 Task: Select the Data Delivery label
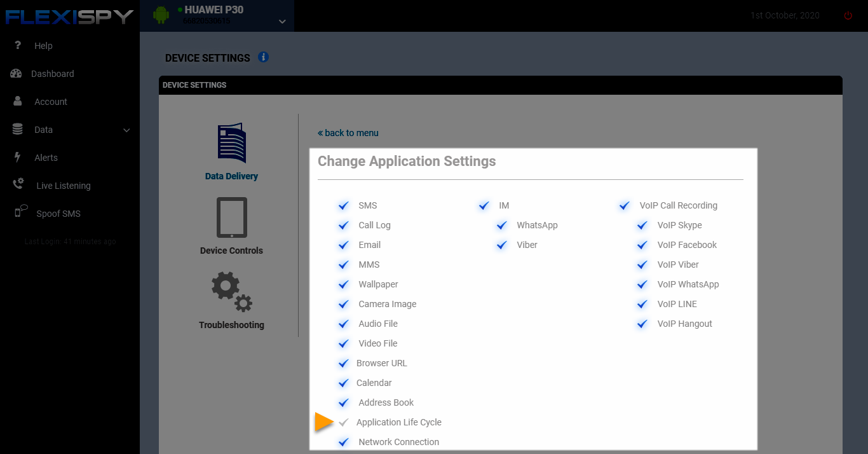tap(231, 176)
